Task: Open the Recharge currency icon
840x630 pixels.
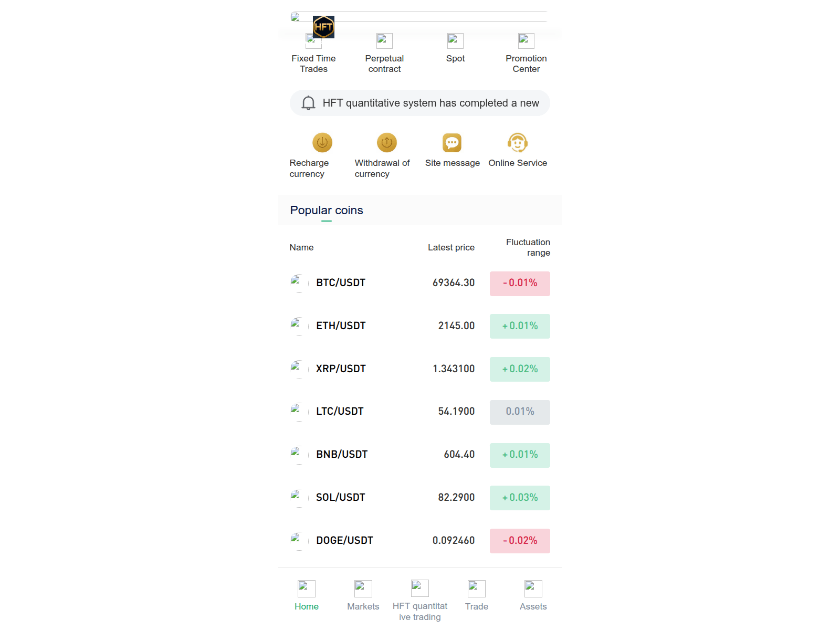Action: tap(322, 143)
